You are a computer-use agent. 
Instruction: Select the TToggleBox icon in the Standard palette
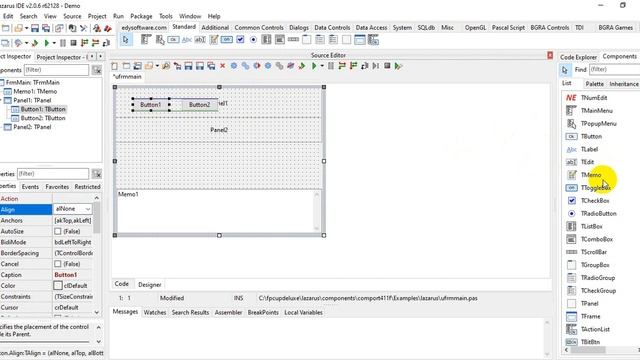click(x=227, y=40)
